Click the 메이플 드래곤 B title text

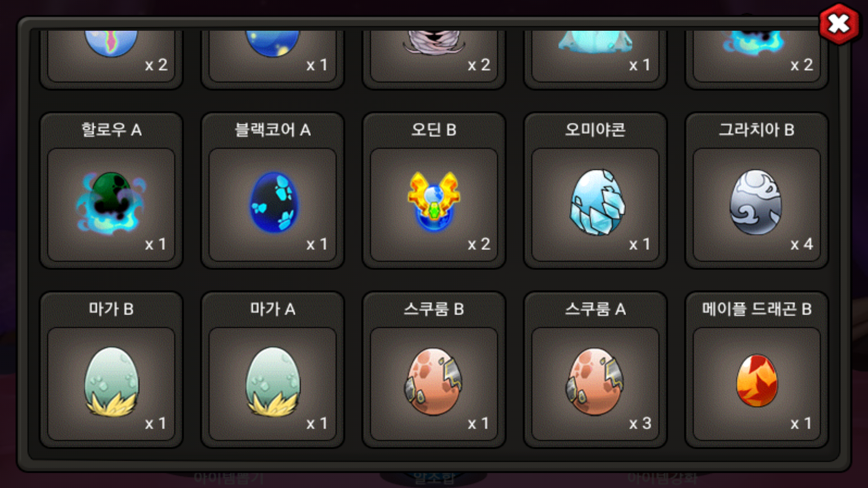tap(756, 309)
